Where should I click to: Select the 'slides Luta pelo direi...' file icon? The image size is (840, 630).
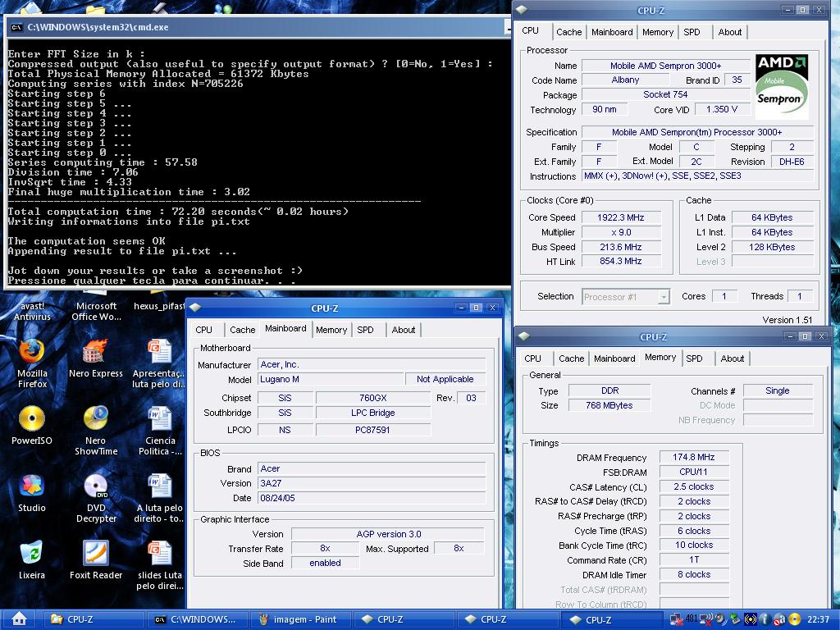[x=160, y=566]
